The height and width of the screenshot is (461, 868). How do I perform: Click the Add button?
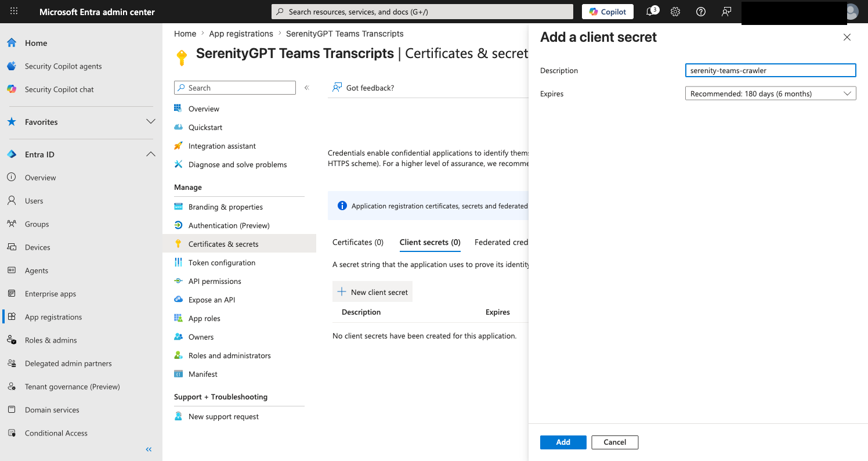(x=563, y=442)
